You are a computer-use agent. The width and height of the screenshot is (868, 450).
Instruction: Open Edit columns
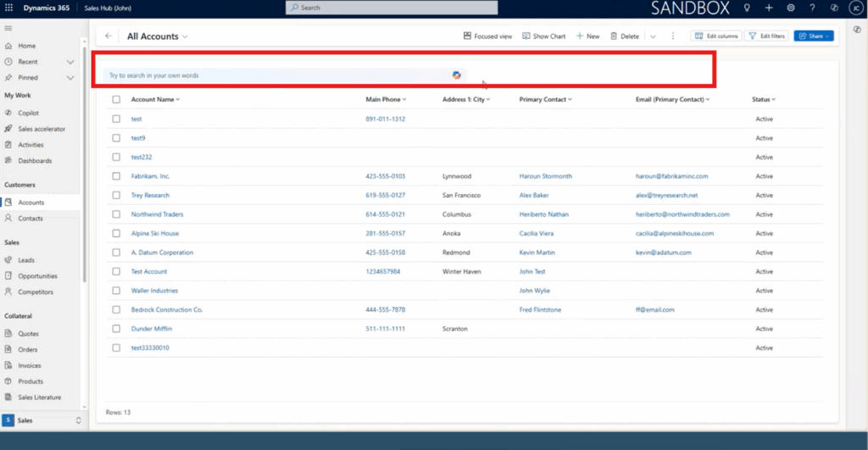(x=716, y=36)
